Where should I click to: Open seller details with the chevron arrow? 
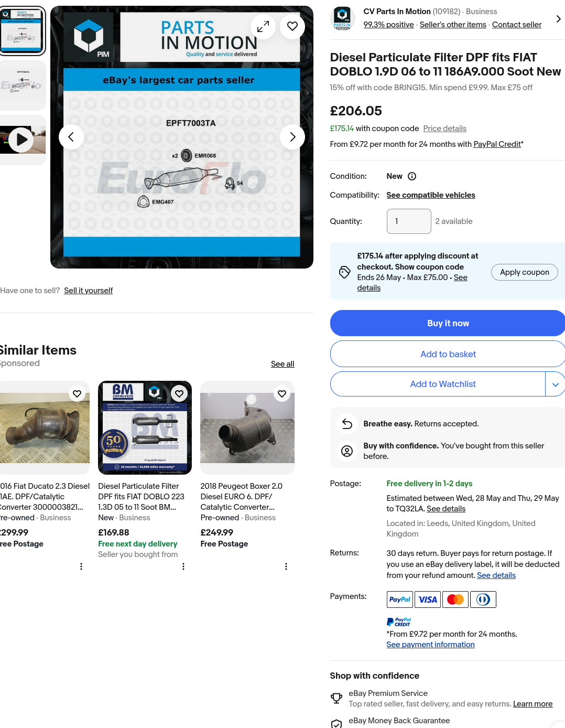(x=558, y=19)
